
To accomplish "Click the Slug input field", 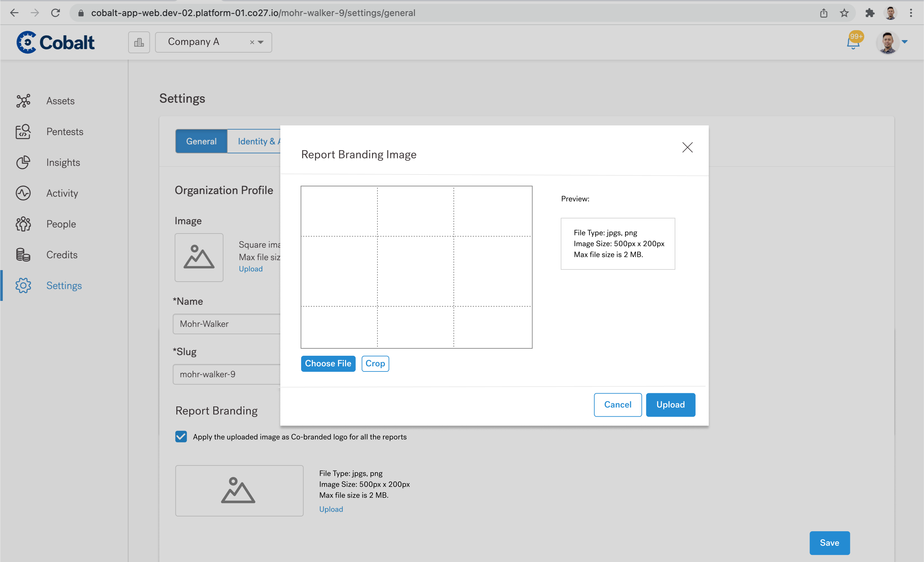I will 226,374.
